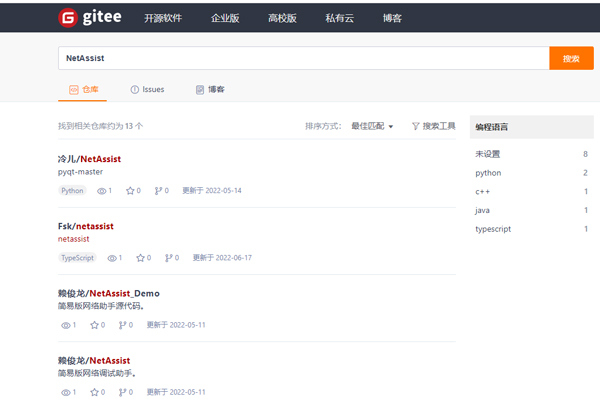Click star icon for 冷儿/NetAssist
600x399 pixels.
pos(130,191)
